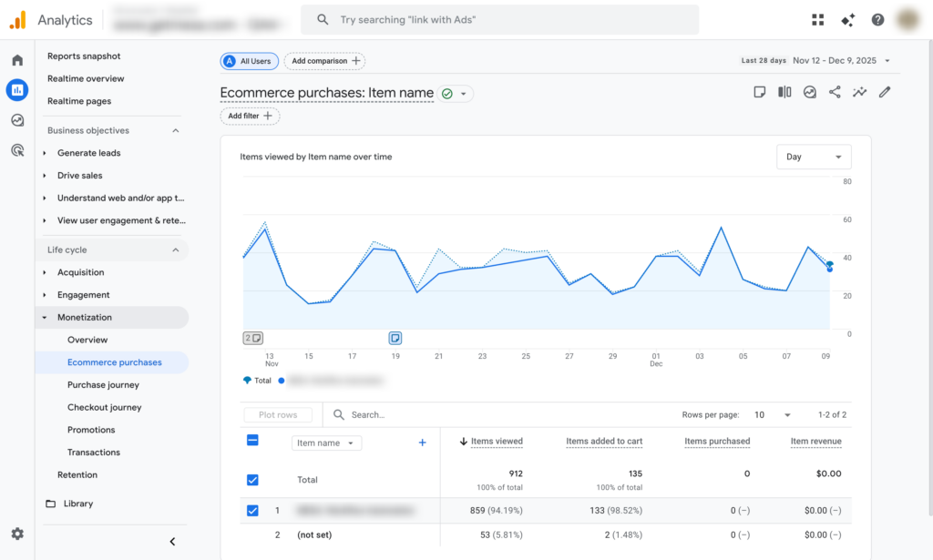Viewport: 933px width, 560px height.
Task: Uncheck the row 1 checkbox
Action: tap(252, 511)
